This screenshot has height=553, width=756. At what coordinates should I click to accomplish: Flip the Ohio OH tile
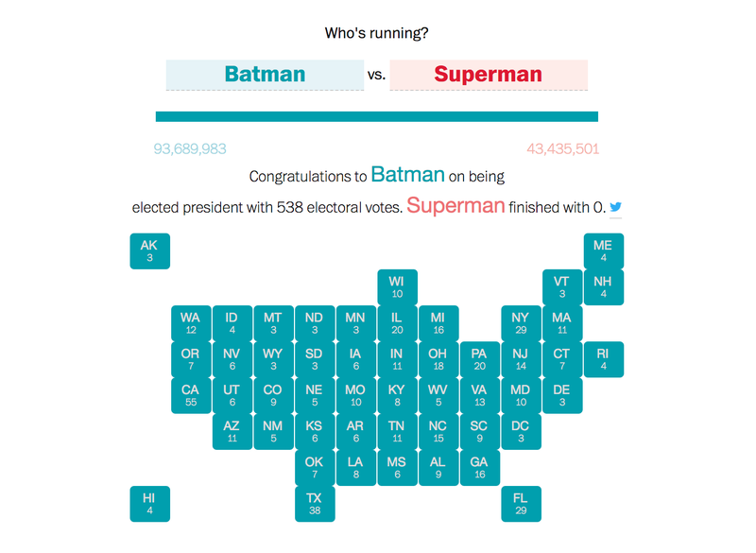click(438, 359)
